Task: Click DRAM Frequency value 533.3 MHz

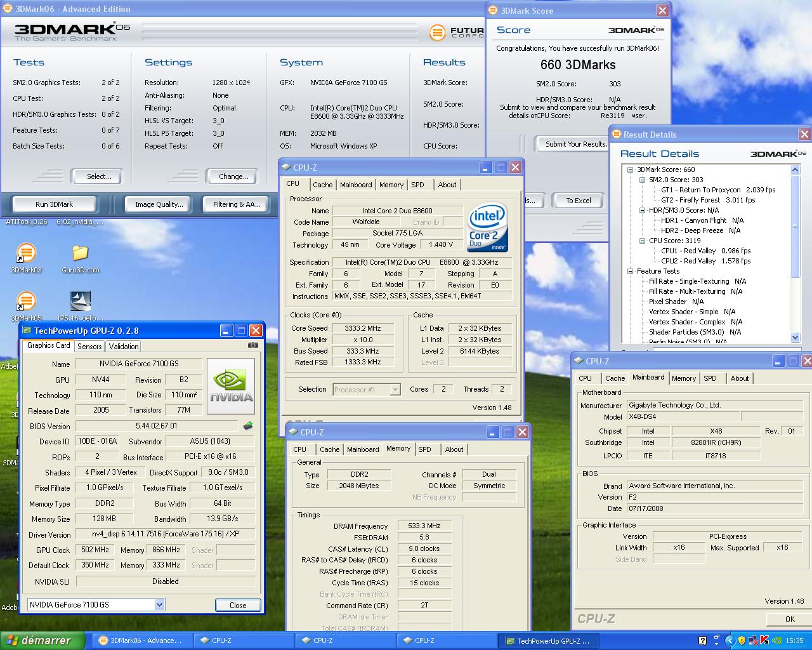Action: click(424, 526)
